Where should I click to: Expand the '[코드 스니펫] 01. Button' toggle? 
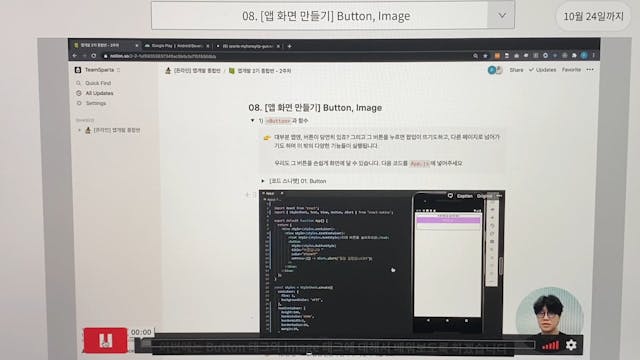(x=263, y=181)
